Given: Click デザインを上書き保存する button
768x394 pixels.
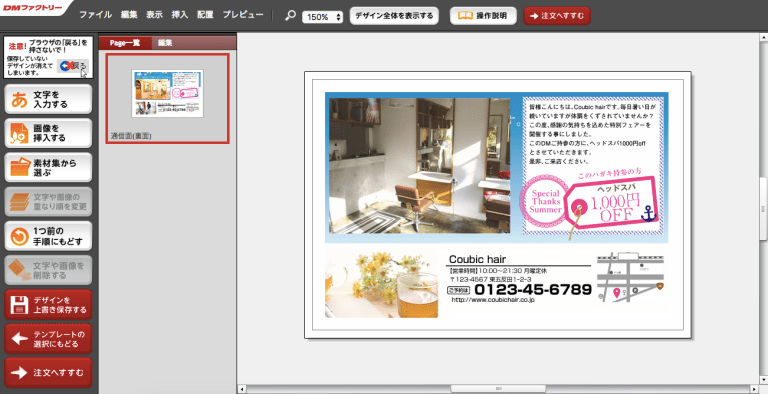Looking at the screenshot, I should (48, 304).
